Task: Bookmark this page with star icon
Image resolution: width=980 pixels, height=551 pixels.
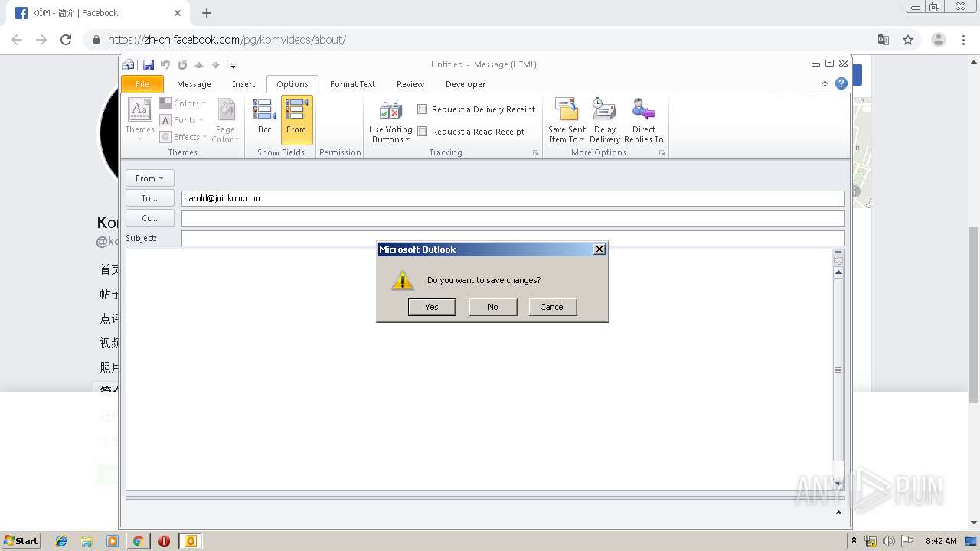Action: 908,40
